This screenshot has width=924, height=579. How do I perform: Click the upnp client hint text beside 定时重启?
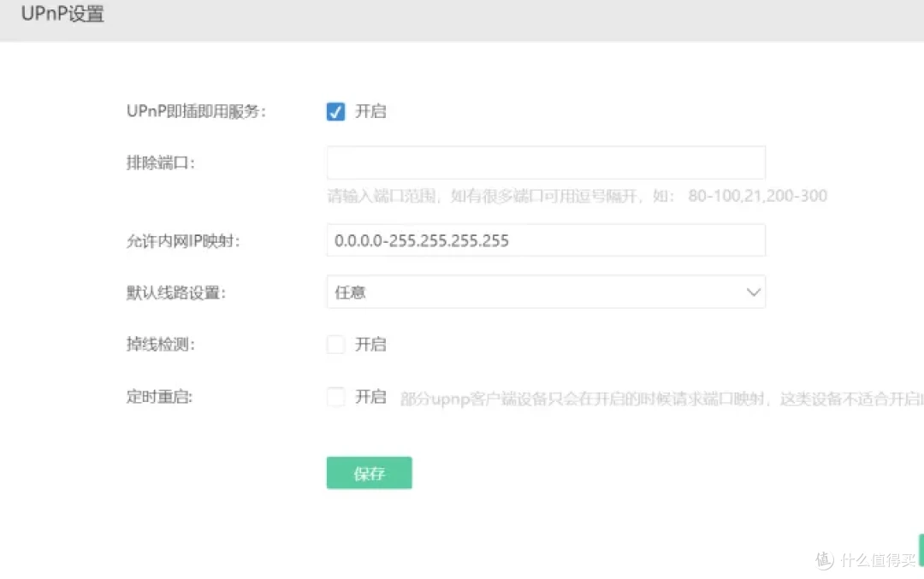click(660, 399)
